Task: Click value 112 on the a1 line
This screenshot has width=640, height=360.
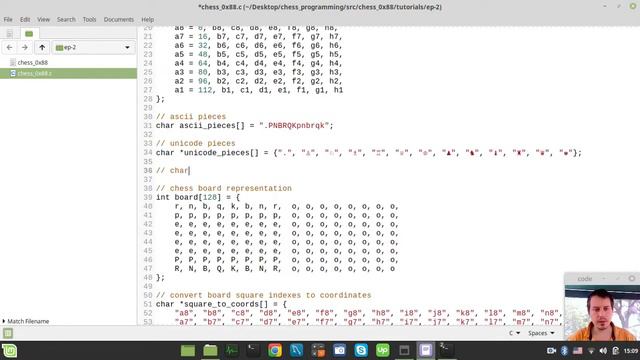Action: (205, 90)
